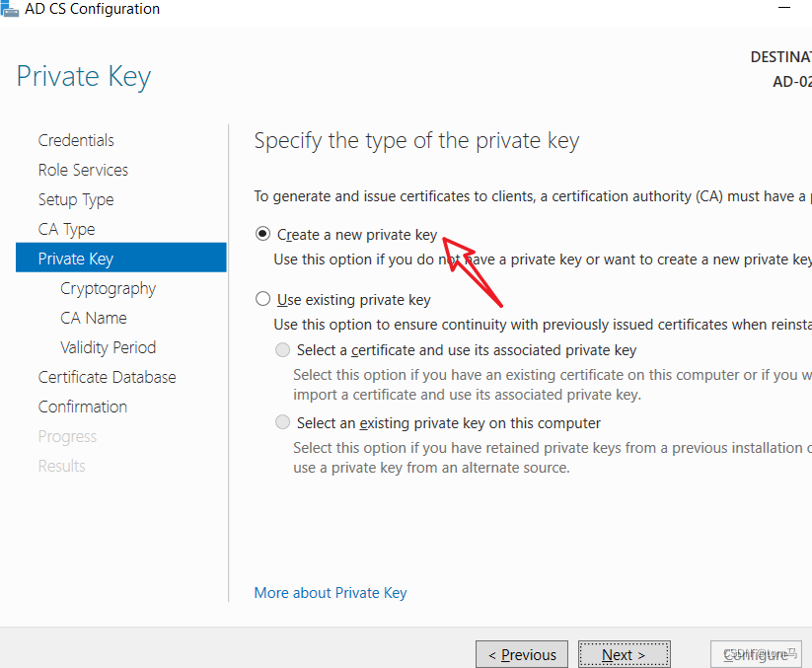Viewport: 812px width, 668px height.
Task: Open the Validity Period sub-step
Action: [x=108, y=347]
